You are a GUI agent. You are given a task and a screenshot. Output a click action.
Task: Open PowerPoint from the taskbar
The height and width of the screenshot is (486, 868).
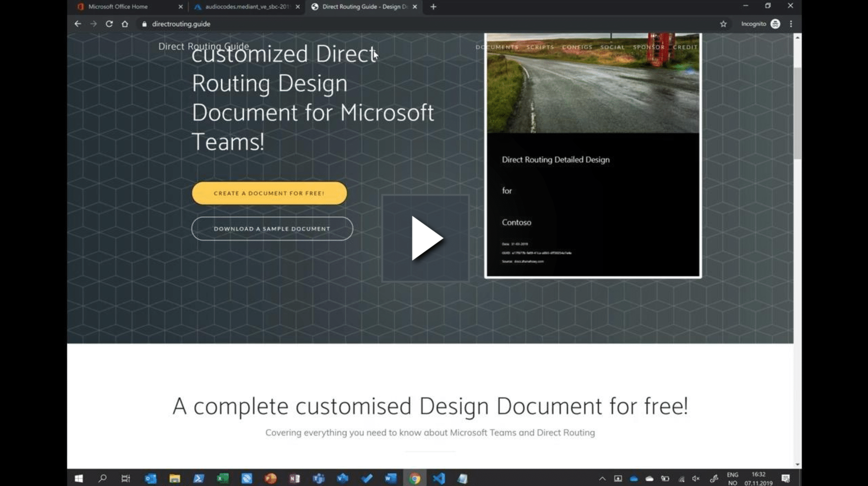[x=271, y=478]
